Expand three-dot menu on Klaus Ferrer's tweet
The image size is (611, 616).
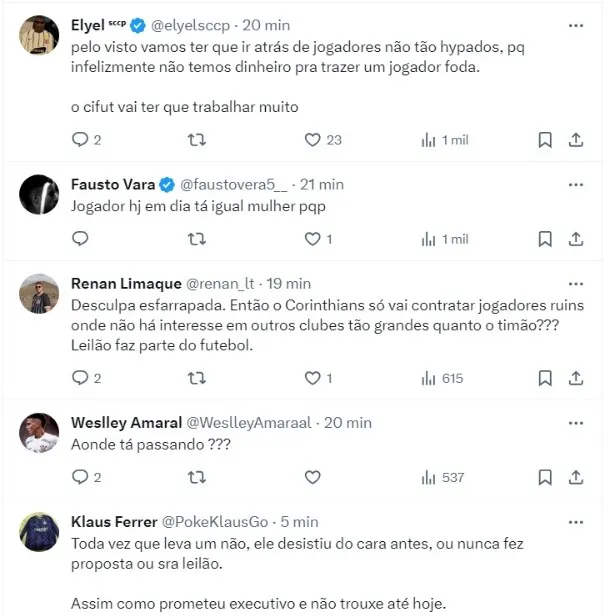click(576, 521)
